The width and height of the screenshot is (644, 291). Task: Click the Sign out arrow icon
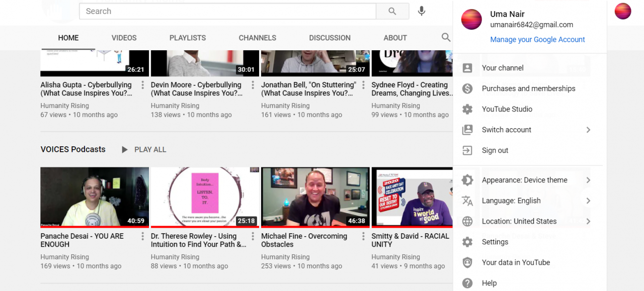pos(467,150)
